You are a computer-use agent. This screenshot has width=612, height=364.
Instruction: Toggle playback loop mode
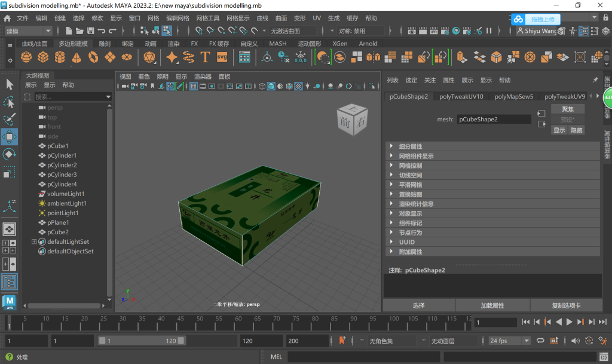pos(540,341)
